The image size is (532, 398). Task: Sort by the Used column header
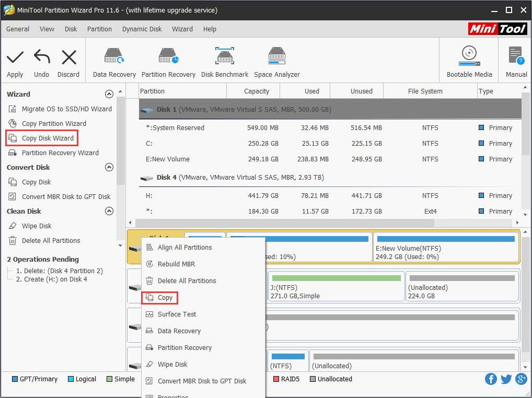(x=305, y=91)
